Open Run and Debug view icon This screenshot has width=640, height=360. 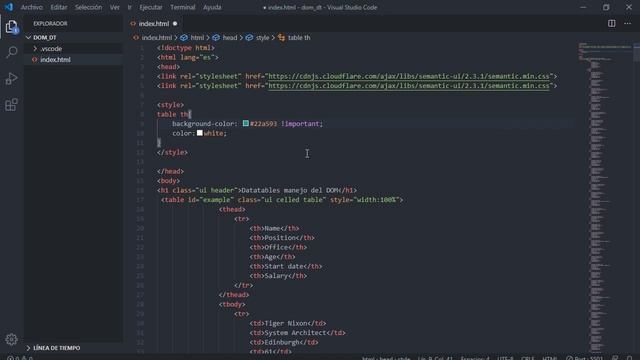[x=12, y=78]
